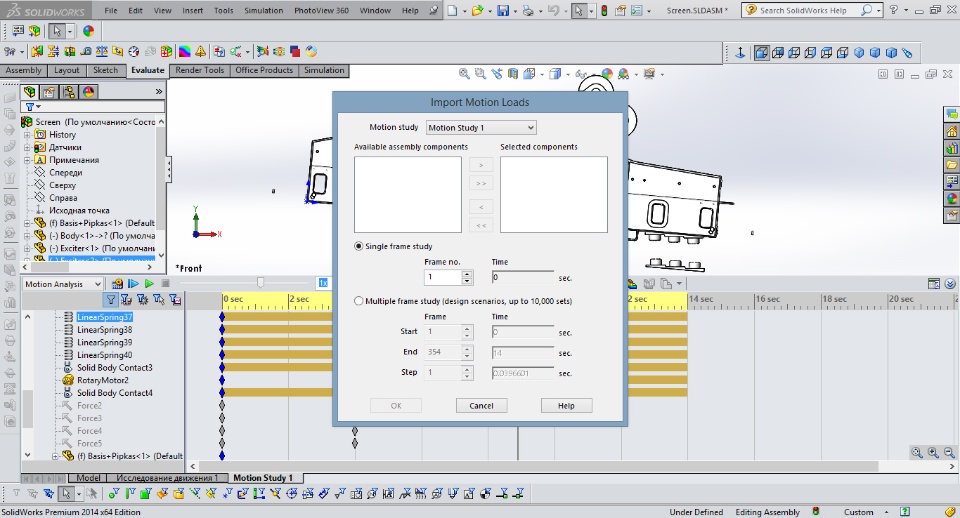
Task: Select RotaryMotor2 in the motion tree
Action: pos(102,380)
